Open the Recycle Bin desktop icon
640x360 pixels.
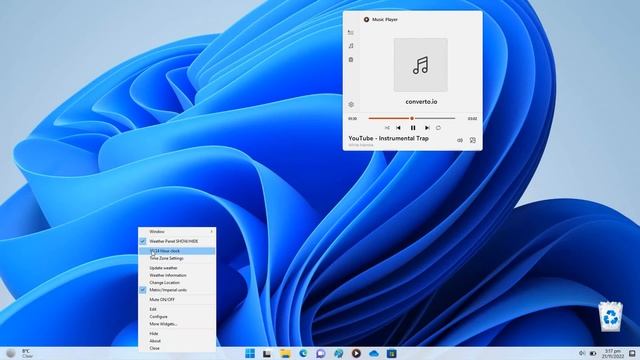611,316
